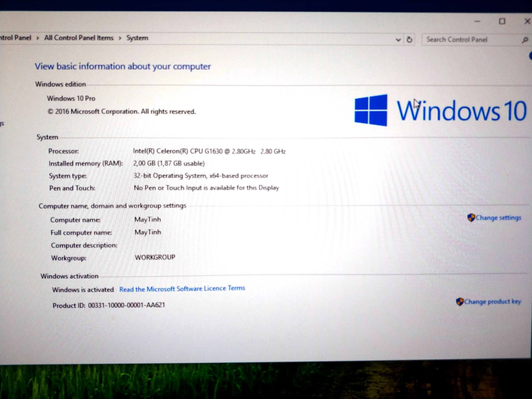Open chevron after All Control Panel Items

click(120, 38)
